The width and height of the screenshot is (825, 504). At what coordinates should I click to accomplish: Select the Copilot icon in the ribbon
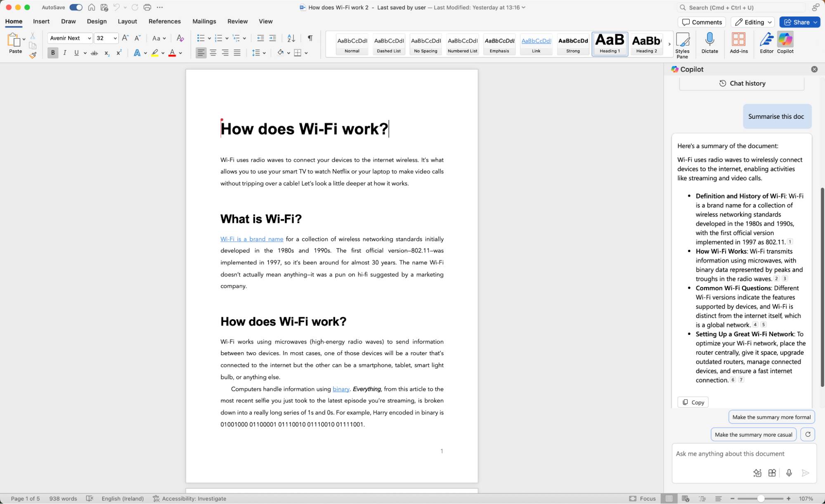click(785, 43)
